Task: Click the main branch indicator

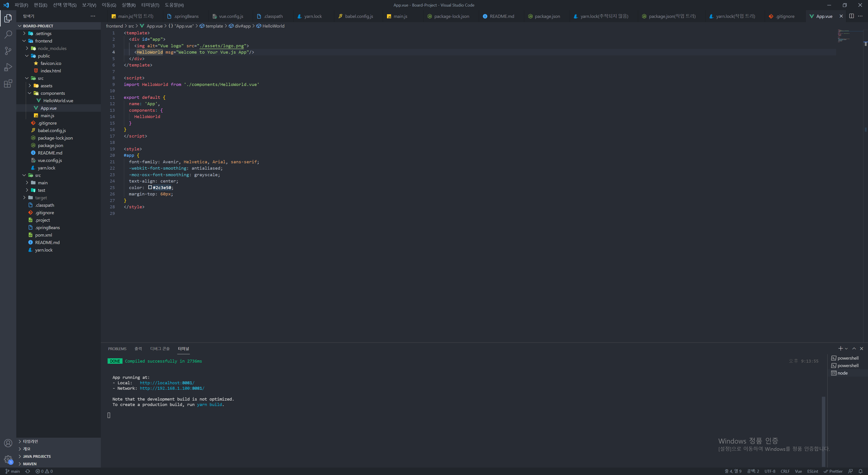Action: (x=13, y=471)
